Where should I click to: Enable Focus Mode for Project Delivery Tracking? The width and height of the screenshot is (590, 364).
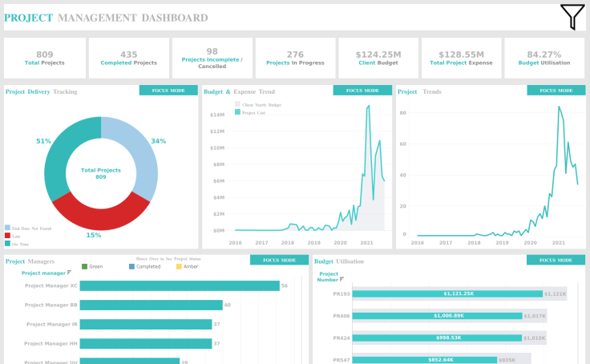point(168,91)
